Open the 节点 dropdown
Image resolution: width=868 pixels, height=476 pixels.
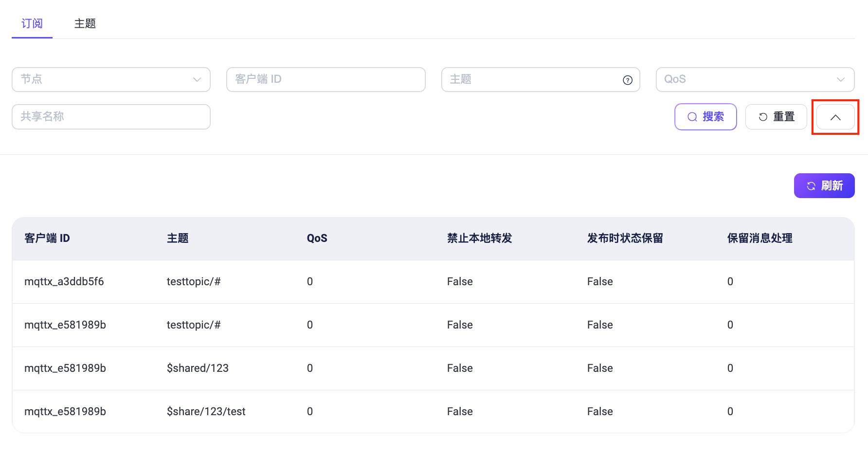(111, 79)
